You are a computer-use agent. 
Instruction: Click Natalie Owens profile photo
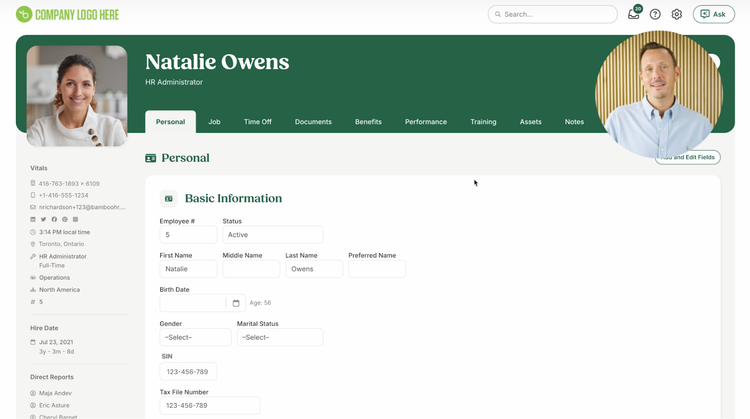point(77,96)
